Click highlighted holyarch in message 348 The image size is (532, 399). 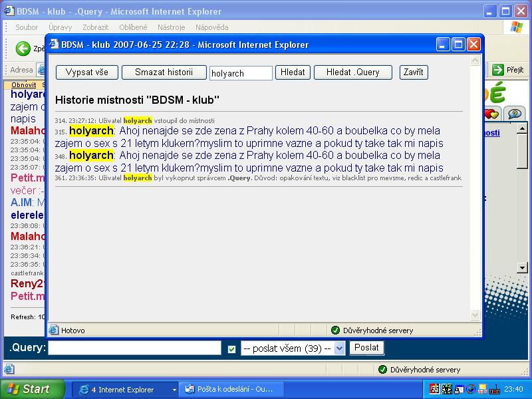[x=91, y=156]
